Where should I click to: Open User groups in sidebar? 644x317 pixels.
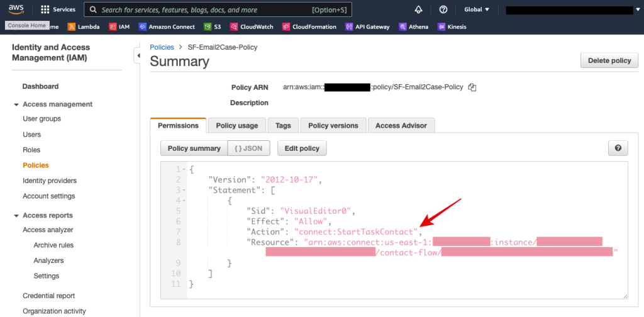coord(42,119)
